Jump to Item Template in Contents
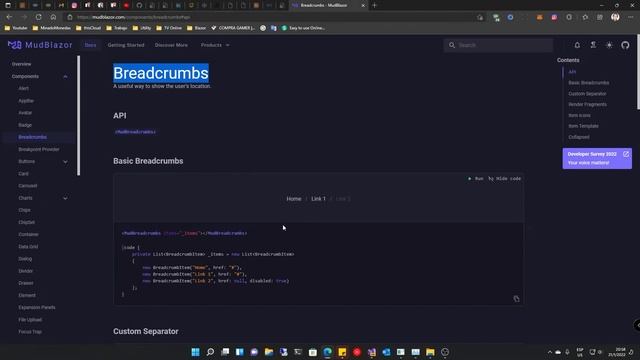The height and width of the screenshot is (360, 640). (x=583, y=126)
